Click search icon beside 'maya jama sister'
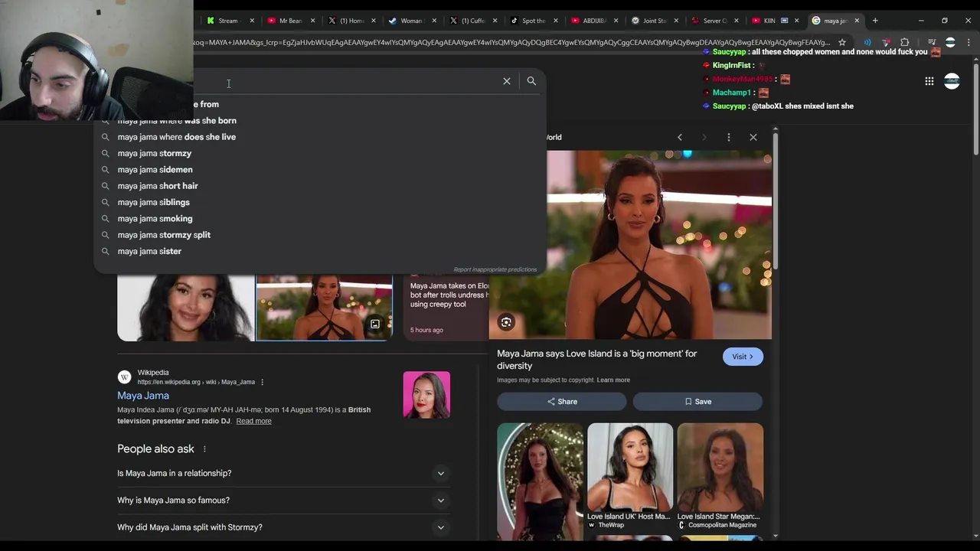 (106, 251)
